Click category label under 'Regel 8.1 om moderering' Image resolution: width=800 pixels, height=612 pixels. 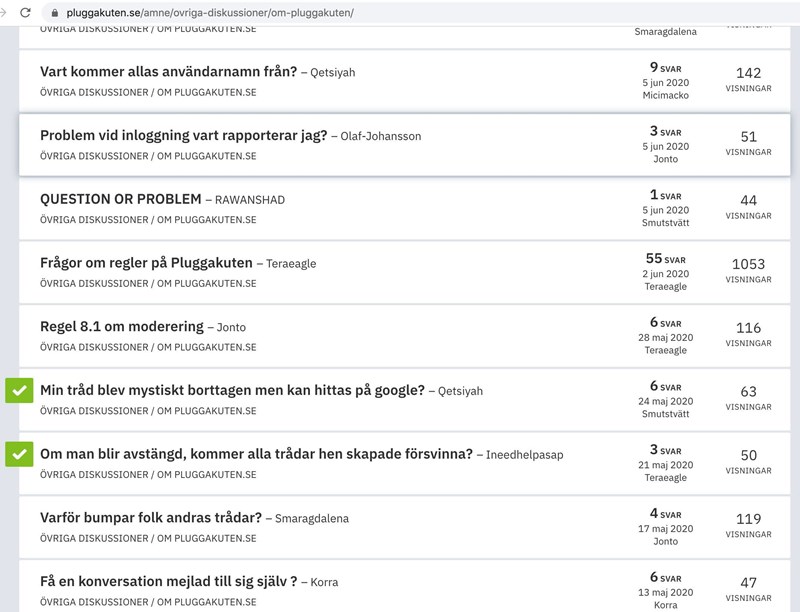(148, 347)
